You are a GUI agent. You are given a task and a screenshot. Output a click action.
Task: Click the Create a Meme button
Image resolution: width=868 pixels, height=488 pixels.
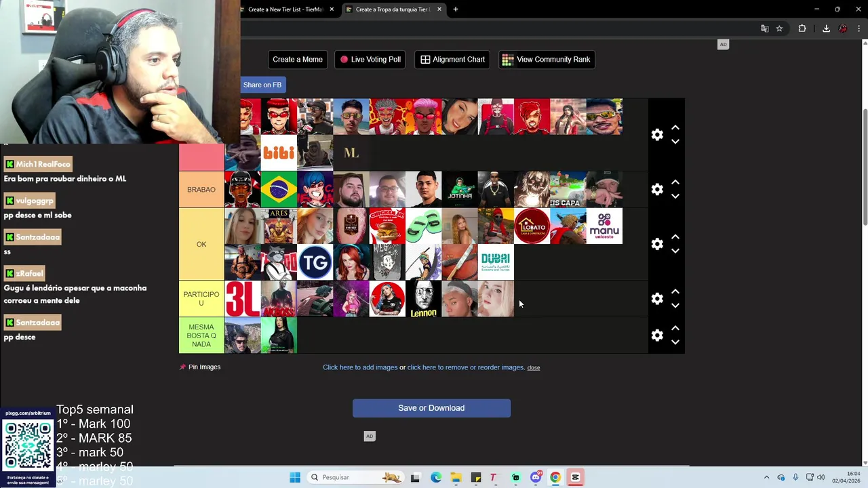point(298,60)
